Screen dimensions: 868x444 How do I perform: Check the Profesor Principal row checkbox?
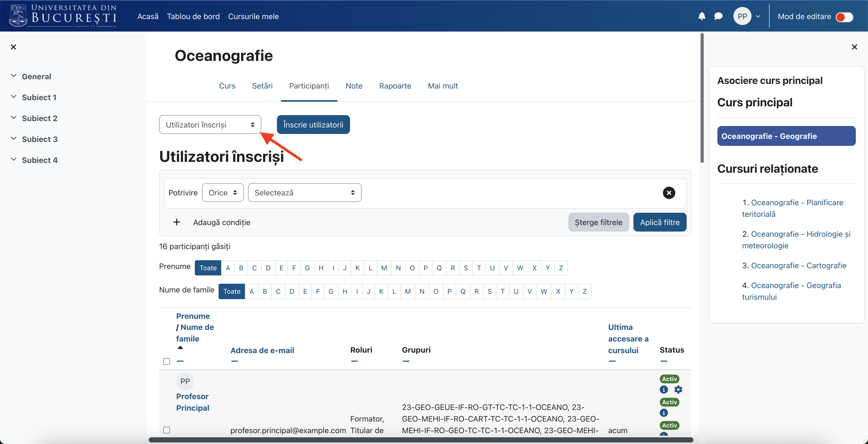tap(166, 430)
